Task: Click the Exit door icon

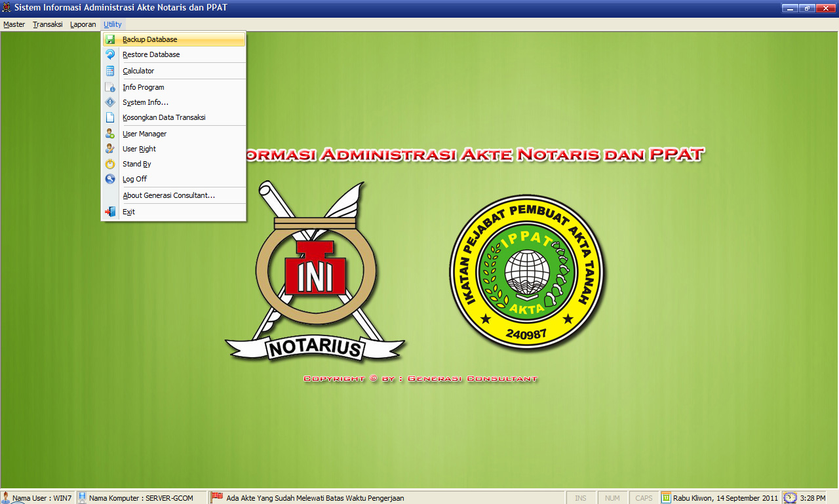Action: pos(110,212)
